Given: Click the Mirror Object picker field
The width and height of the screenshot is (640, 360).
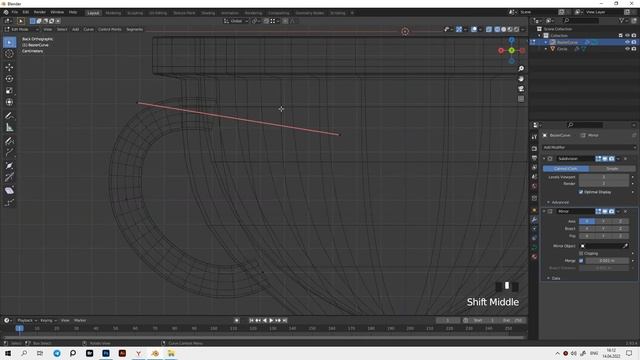Looking at the screenshot, I should (604, 246).
